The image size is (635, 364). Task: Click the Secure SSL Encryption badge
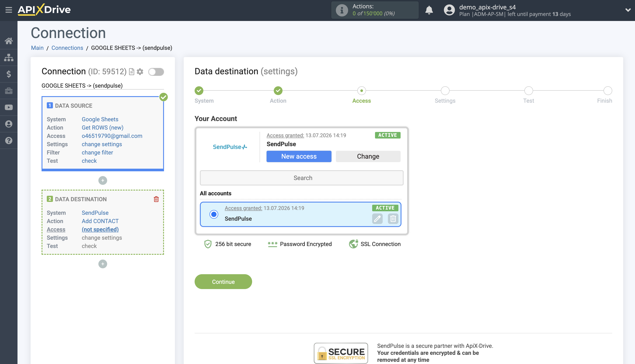[x=341, y=353]
